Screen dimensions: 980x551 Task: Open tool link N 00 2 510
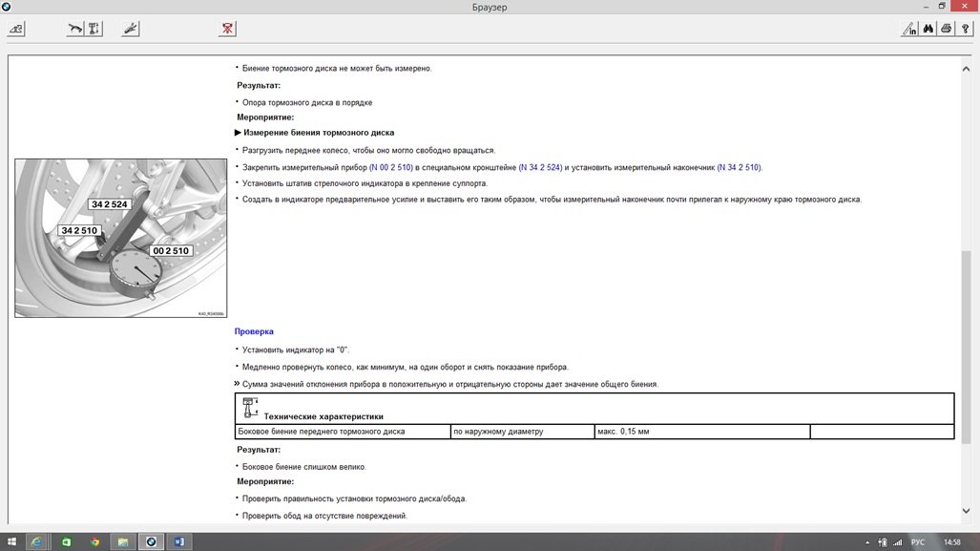[x=390, y=167]
